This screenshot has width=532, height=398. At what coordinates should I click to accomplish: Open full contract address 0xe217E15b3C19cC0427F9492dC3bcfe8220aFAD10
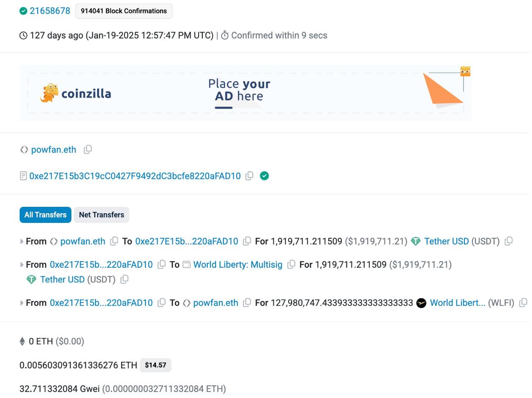pos(135,176)
